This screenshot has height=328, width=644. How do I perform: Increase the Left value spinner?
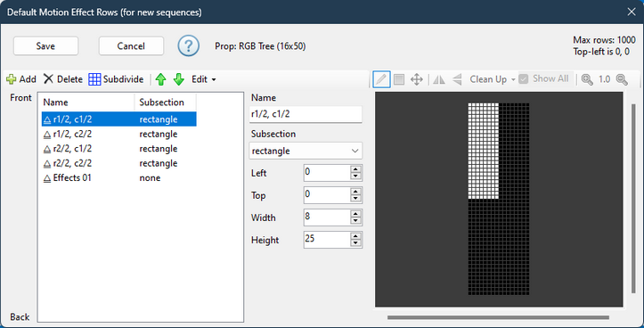pyautogui.click(x=355, y=169)
